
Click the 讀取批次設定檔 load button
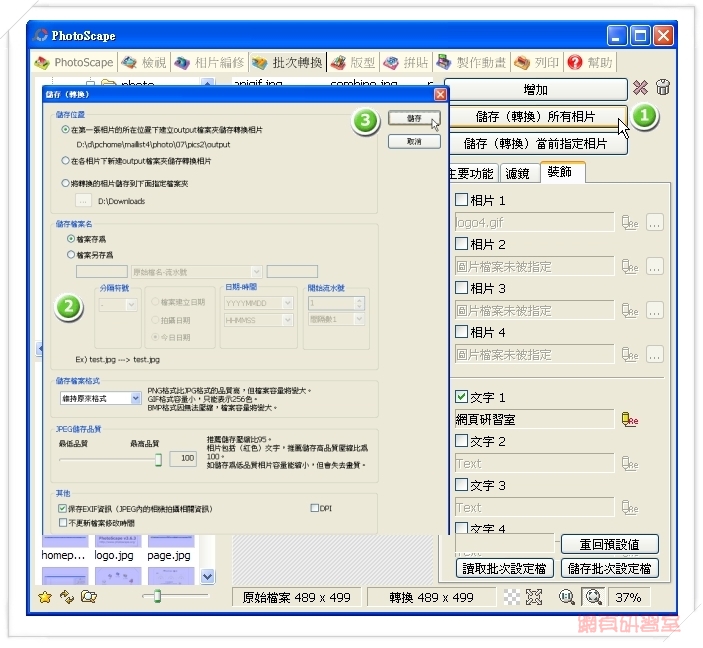(x=505, y=569)
